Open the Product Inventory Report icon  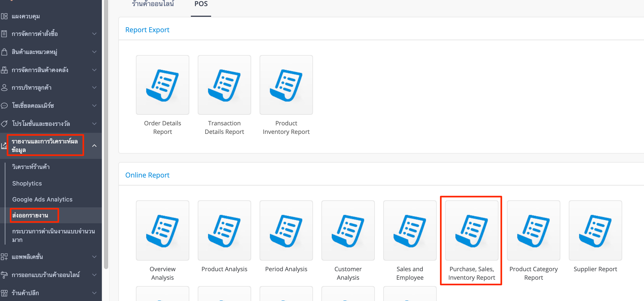(286, 85)
